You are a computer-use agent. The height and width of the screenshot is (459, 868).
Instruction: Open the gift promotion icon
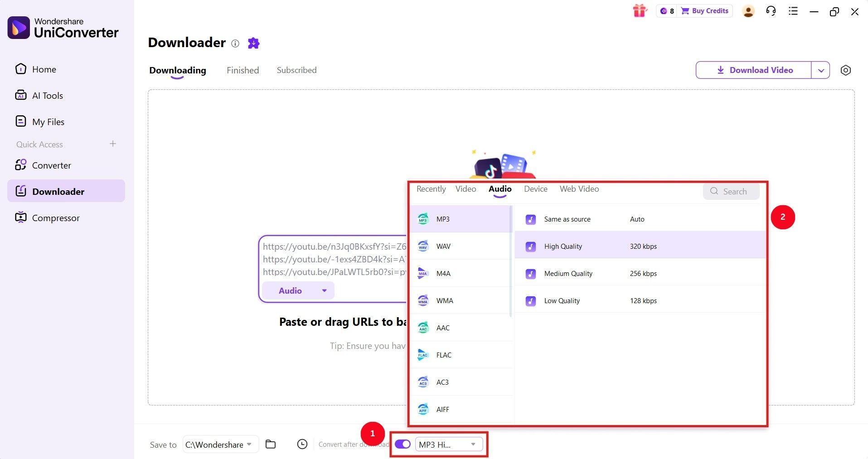640,10
